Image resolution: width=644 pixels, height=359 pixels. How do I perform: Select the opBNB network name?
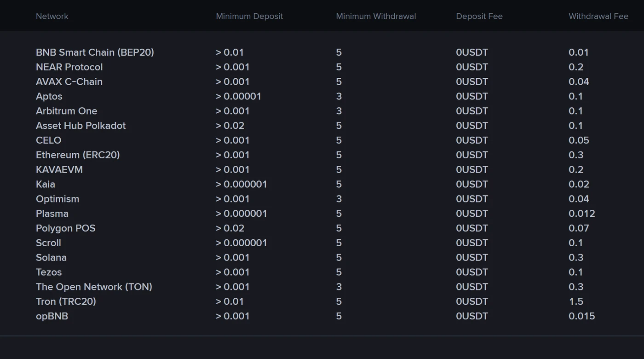[x=52, y=316]
